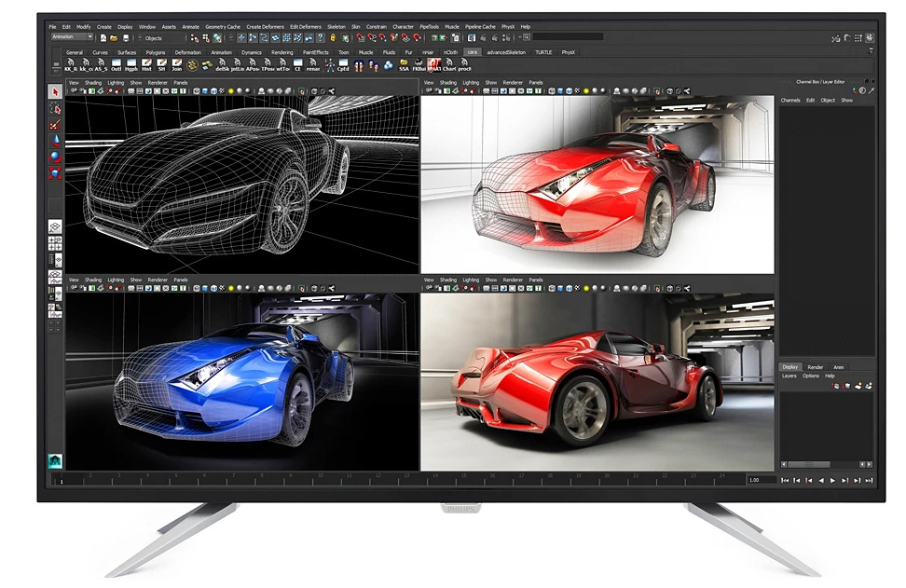The image size is (906, 588).
Task: Activate the Paint Selection brush tool
Action: pos(55,124)
